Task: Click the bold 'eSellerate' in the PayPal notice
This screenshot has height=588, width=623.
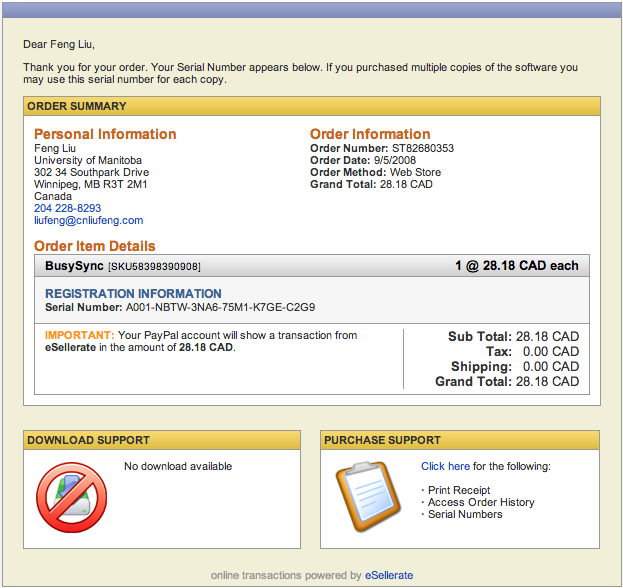Action: coord(70,347)
